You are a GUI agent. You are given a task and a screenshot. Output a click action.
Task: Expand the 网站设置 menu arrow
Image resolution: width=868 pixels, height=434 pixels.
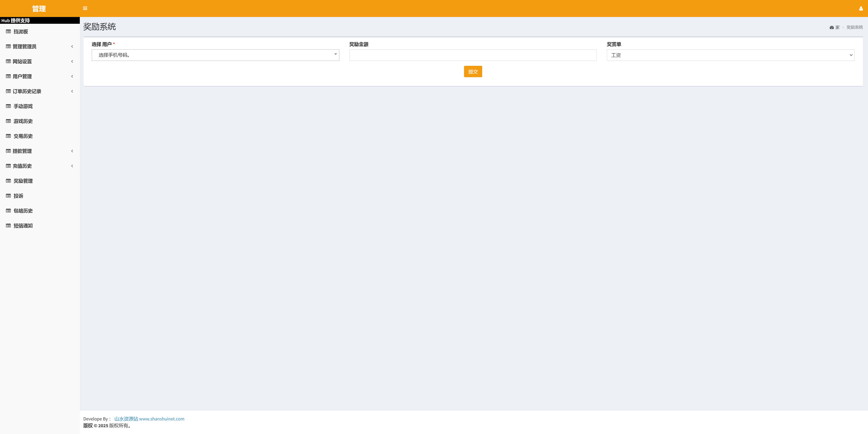click(x=72, y=61)
